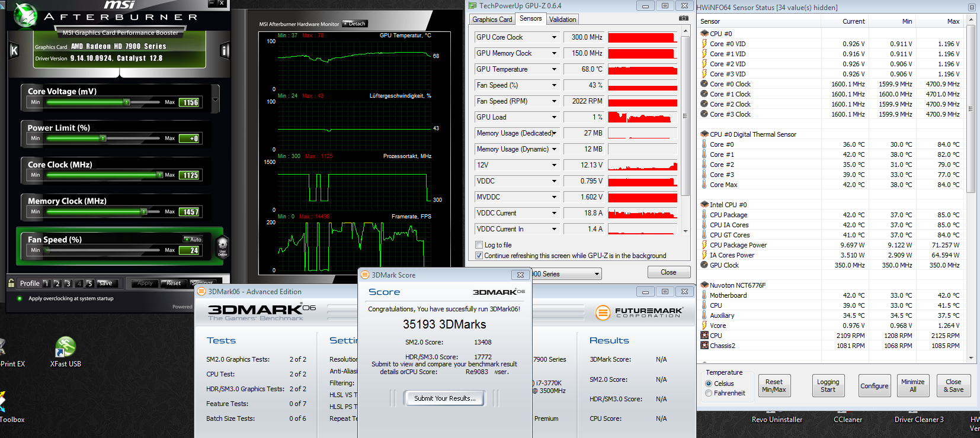This screenshot has height=438, width=980.
Task: Click the Intel CPU #0 sensor group icon
Action: pyautogui.click(x=704, y=205)
